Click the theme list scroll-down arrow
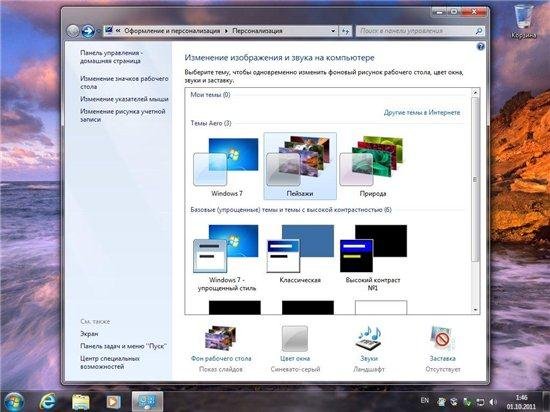Screen dimensions: 550x412 click(x=475, y=310)
